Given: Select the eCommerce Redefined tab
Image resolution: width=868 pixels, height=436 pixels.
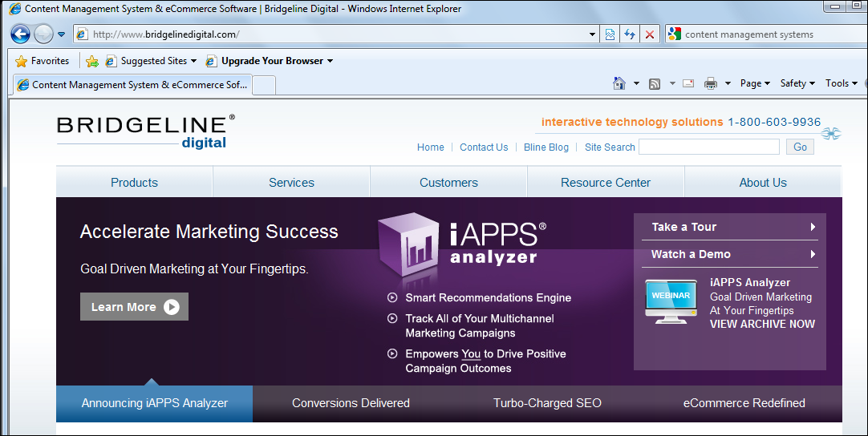Looking at the screenshot, I should tap(744, 403).
